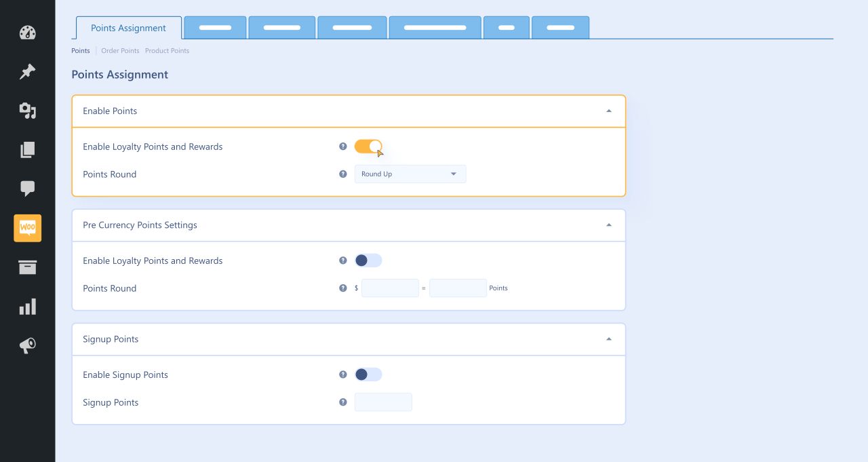
Task: Open the Product Points link
Action: [167, 50]
